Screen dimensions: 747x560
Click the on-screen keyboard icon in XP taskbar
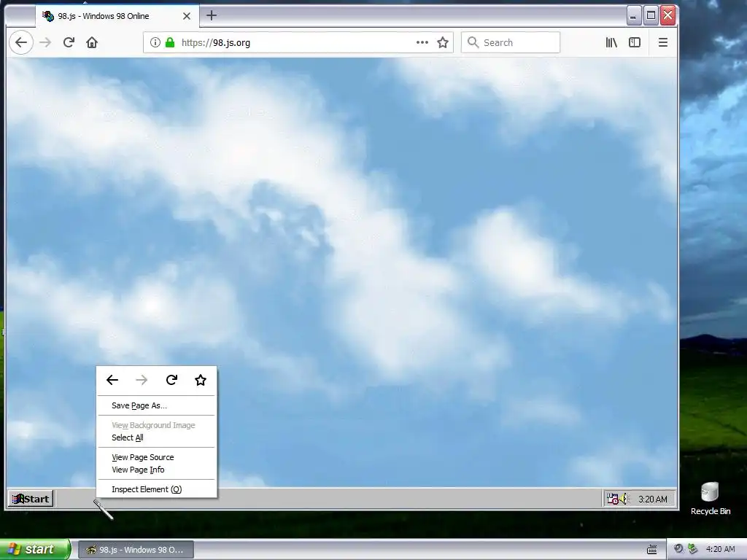coord(652,550)
